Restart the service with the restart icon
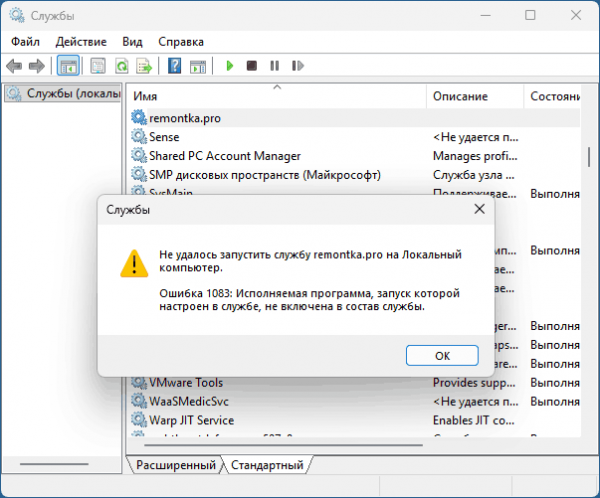Viewport: 600px width, 498px height. 297,66
